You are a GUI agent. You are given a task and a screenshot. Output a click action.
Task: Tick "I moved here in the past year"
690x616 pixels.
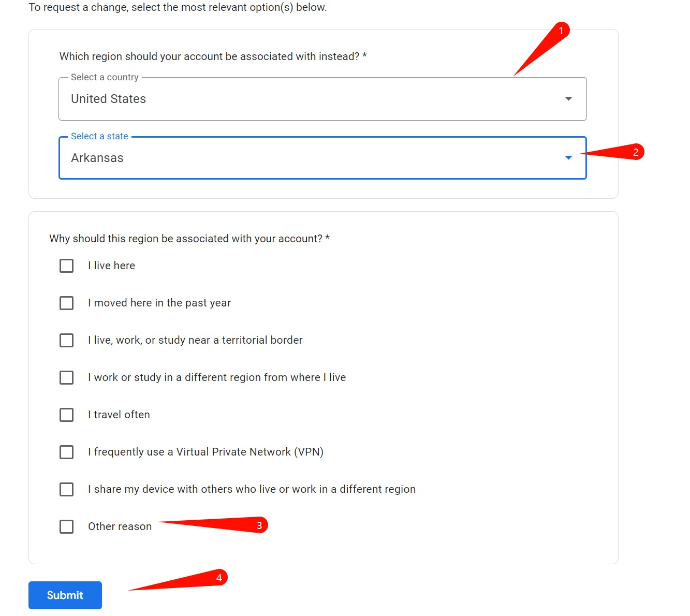coord(67,303)
